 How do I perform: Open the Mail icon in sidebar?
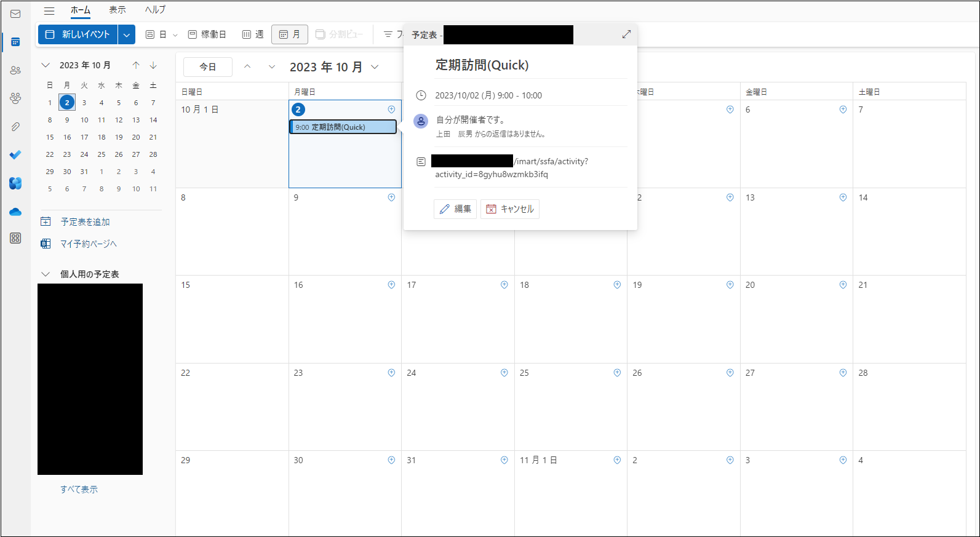click(15, 14)
